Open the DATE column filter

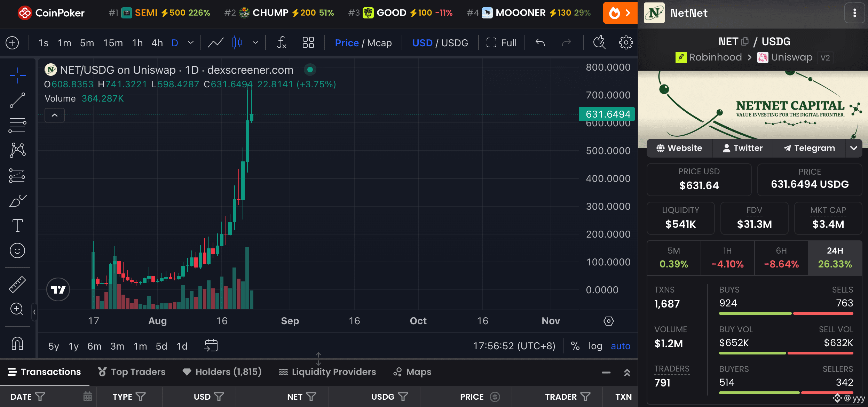40,397
